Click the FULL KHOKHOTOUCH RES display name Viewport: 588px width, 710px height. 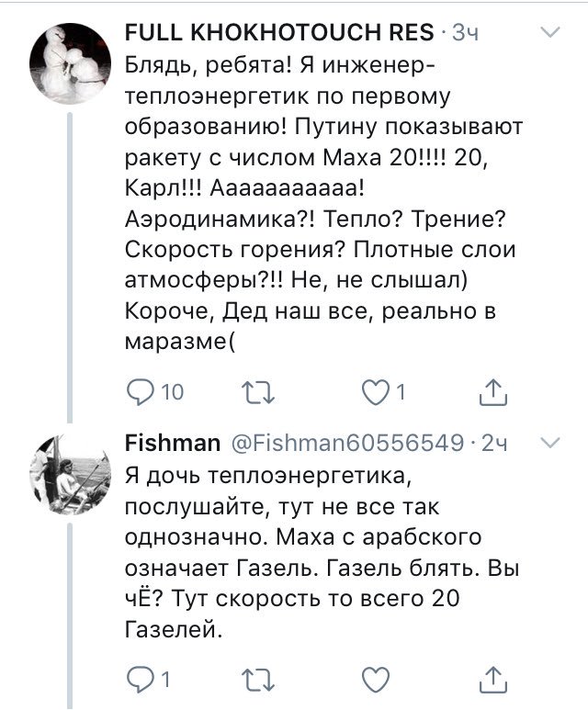point(279,33)
